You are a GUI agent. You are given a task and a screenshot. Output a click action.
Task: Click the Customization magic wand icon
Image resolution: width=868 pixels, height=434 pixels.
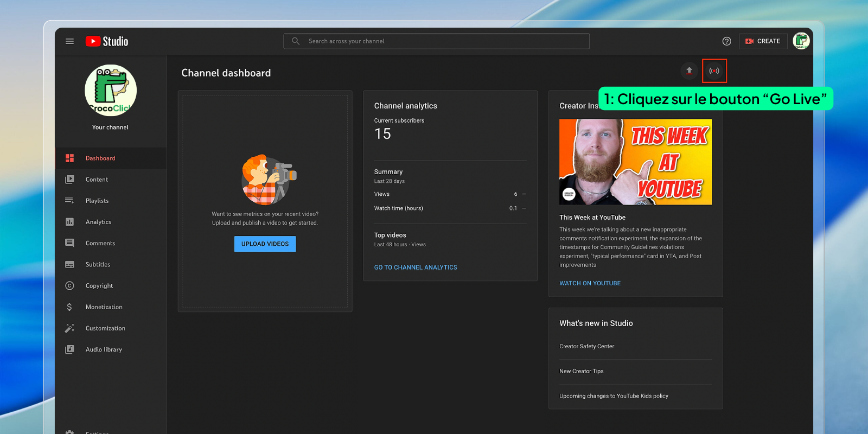click(69, 328)
